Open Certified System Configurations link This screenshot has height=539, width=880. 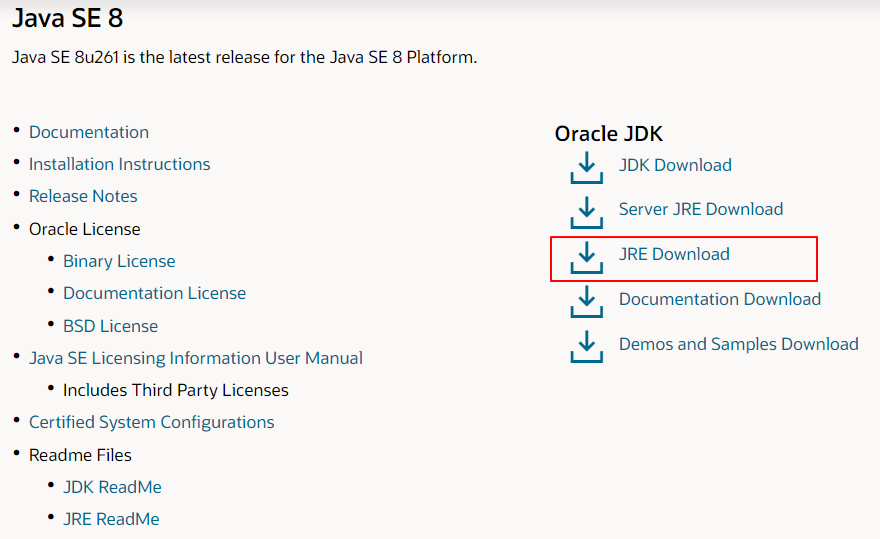coord(152,422)
